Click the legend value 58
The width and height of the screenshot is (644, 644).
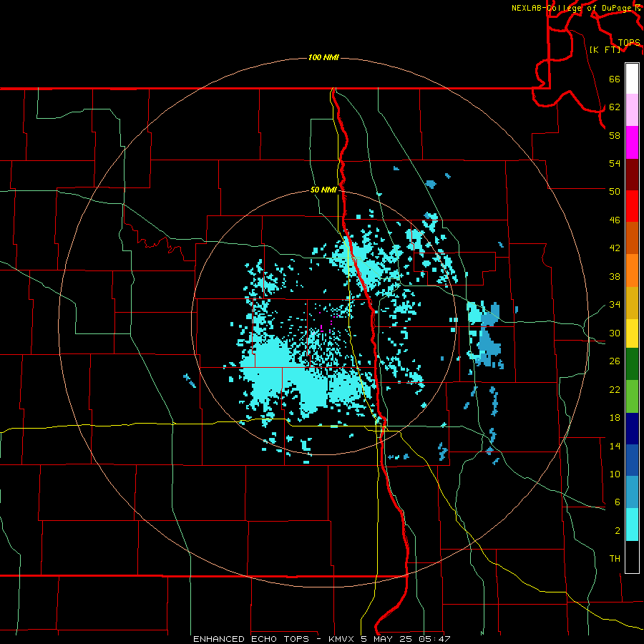[615, 135]
